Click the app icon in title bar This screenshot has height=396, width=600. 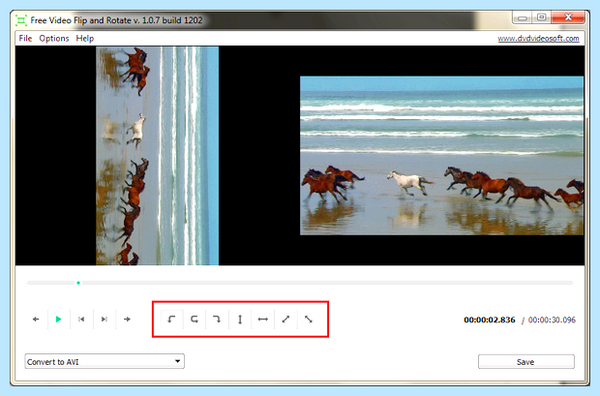click(x=21, y=20)
